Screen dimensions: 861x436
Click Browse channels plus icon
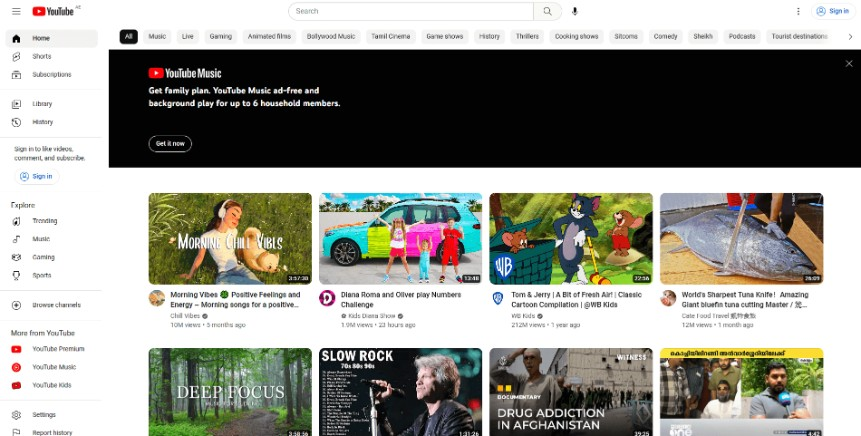point(16,305)
